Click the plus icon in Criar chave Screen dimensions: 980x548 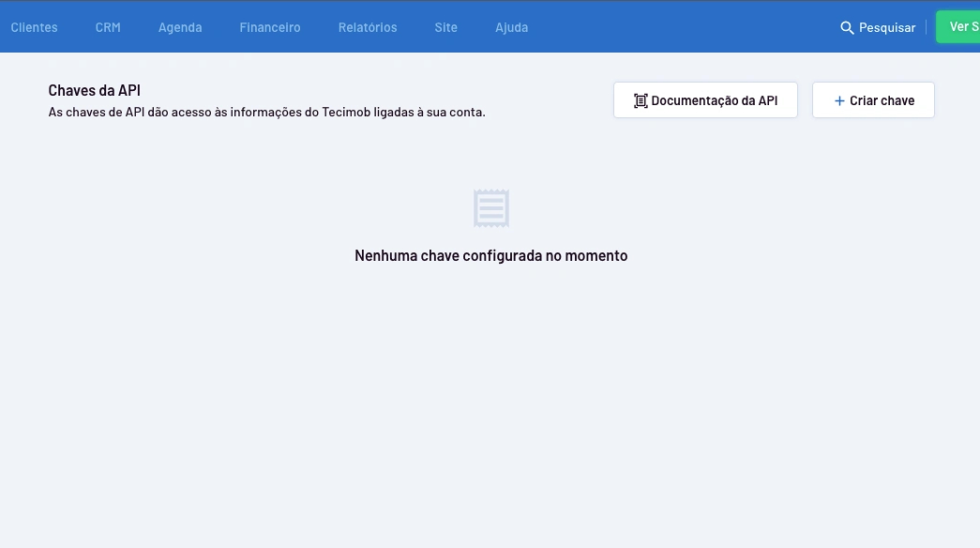(839, 100)
